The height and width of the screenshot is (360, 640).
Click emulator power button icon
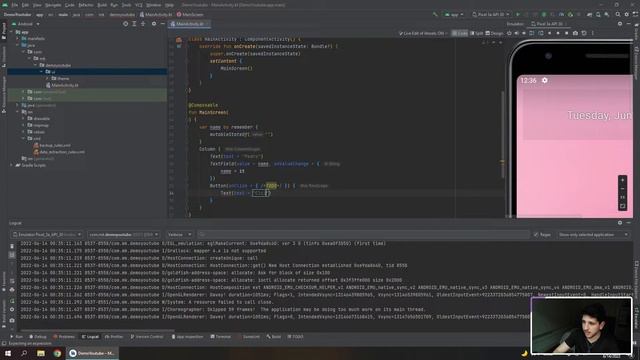tap(509, 33)
